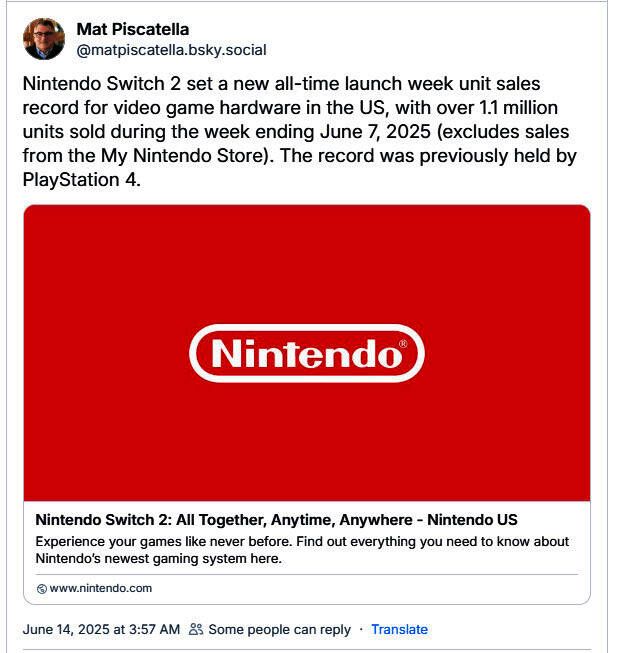
Task: Click the June 14, 2025 3:57 AM timestamp
Action: click(x=101, y=629)
